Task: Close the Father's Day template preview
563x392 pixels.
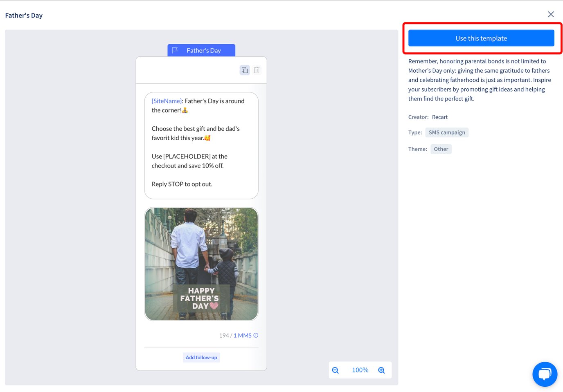Action: [x=551, y=14]
